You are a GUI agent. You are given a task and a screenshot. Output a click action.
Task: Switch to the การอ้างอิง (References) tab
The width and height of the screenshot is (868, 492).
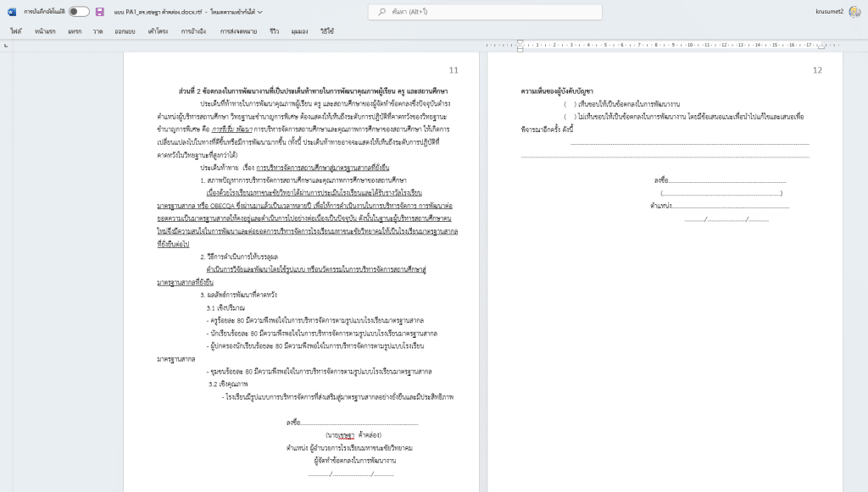pyautogui.click(x=193, y=31)
